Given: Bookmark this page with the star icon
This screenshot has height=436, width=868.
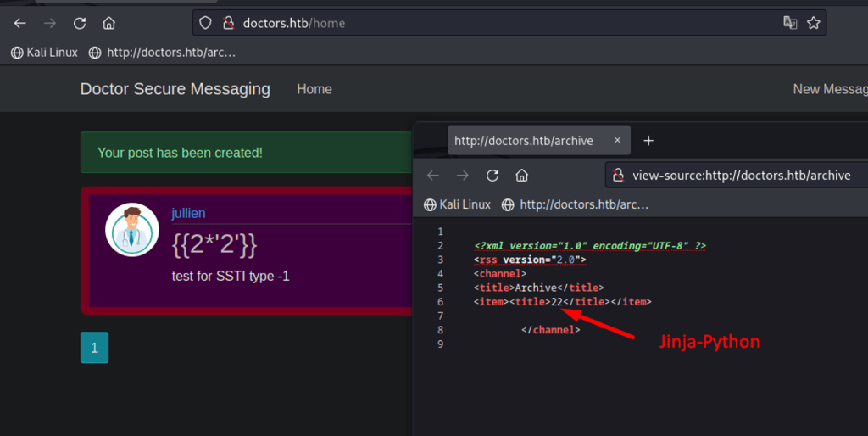Looking at the screenshot, I should [x=814, y=23].
